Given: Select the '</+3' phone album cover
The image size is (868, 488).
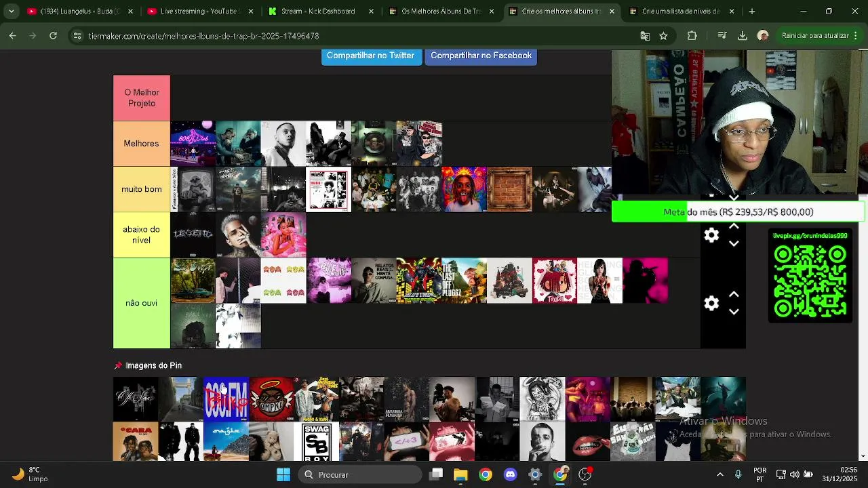Looking at the screenshot, I should pyautogui.click(x=407, y=441).
